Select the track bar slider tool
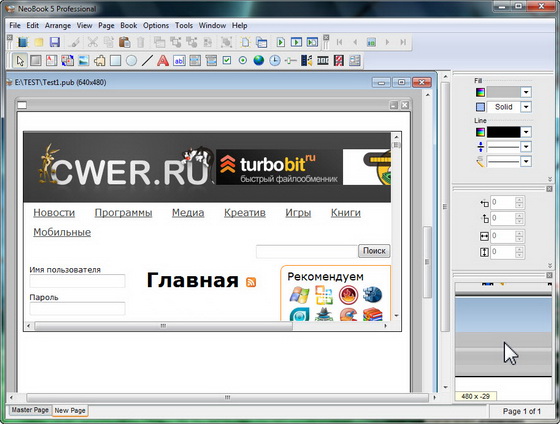Screen dimensions: 560x424 point(290,61)
